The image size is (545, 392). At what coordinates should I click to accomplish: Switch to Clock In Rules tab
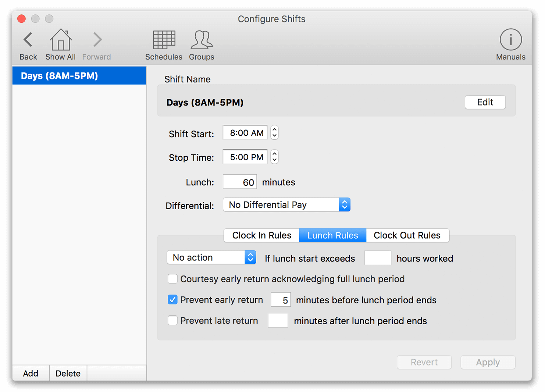pos(261,235)
